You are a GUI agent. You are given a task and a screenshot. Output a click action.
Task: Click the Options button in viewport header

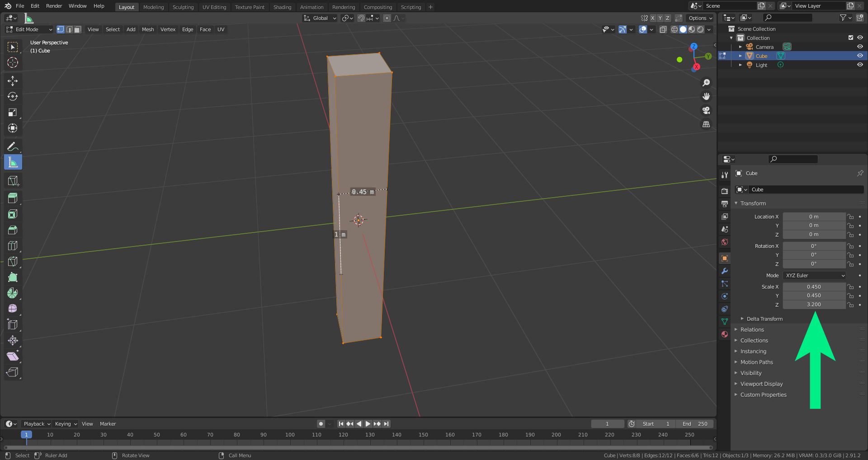[700, 18]
